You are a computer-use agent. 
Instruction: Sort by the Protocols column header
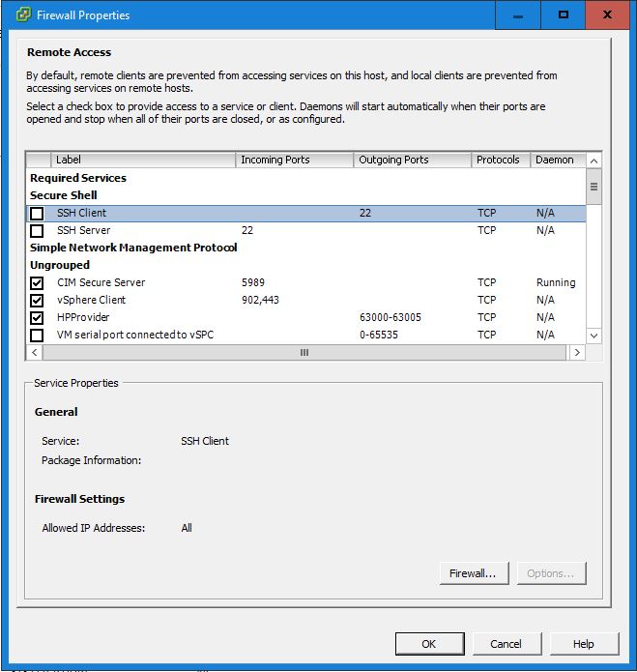pos(501,160)
